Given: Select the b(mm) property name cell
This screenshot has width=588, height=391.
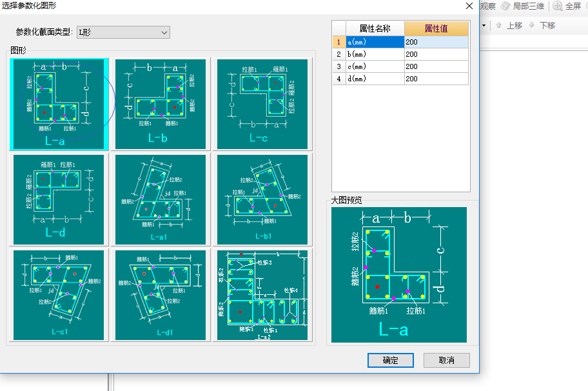Looking at the screenshot, I should [375, 54].
